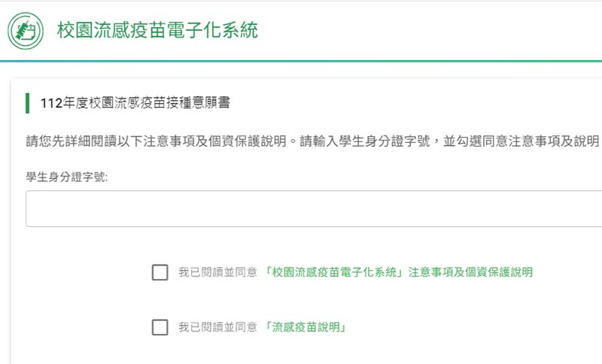Click gray page margin left of the form card
Image resolution: width=602 pixels, height=364 pixels.
pyautogui.click(x=5, y=226)
